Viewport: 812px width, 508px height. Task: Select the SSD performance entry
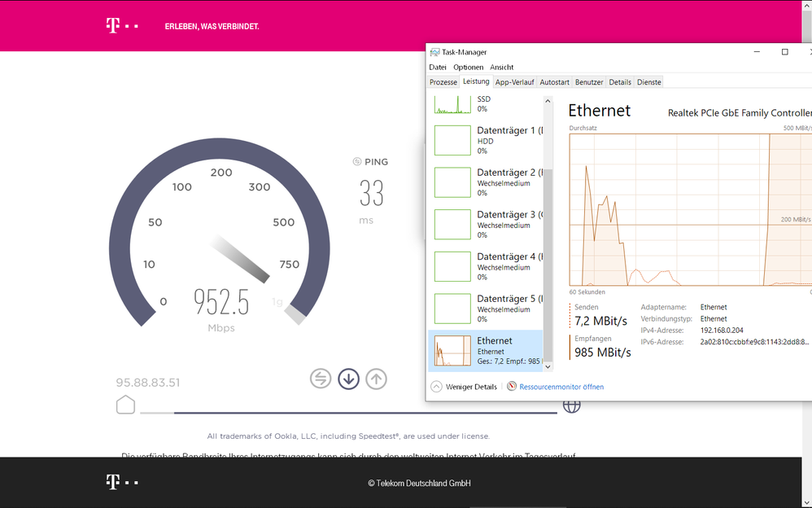[x=485, y=105]
